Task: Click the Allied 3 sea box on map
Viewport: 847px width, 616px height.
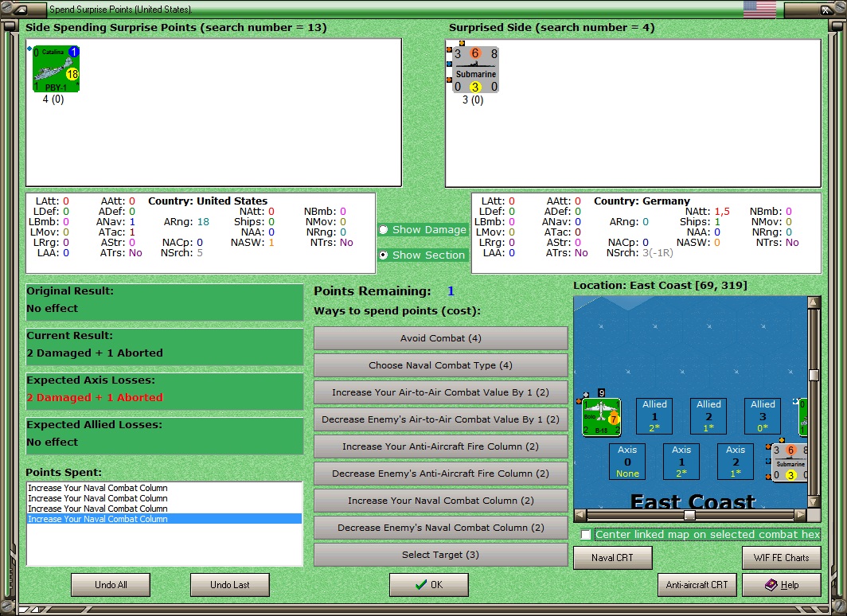Action: 762,416
